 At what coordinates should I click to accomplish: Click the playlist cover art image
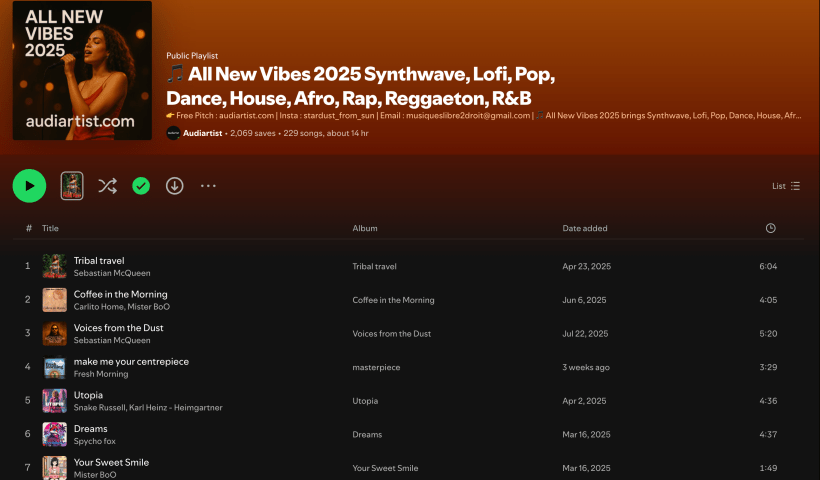[x=82, y=70]
